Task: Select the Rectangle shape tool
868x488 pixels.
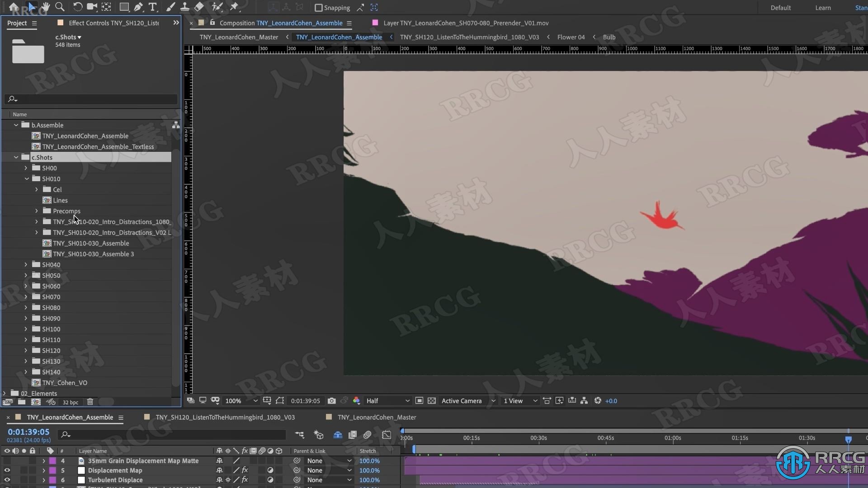Action: point(124,7)
